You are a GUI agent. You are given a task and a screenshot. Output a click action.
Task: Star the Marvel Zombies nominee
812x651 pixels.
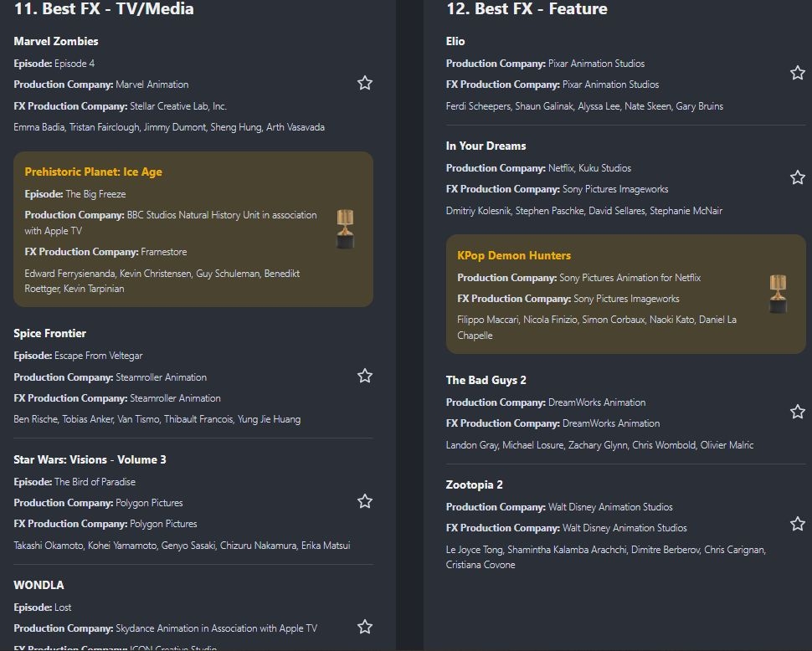pyautogui.click(x=365, y=83)
